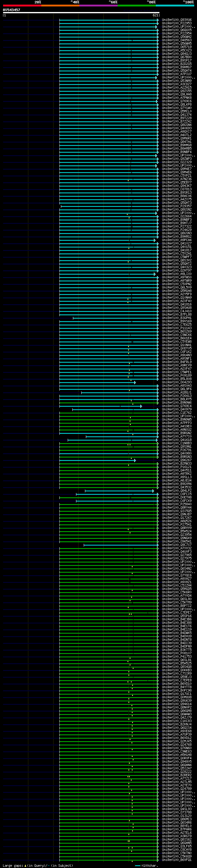
Task: Click the arrowhead ending the O04293 bar
Action: (x=135, y=382)
